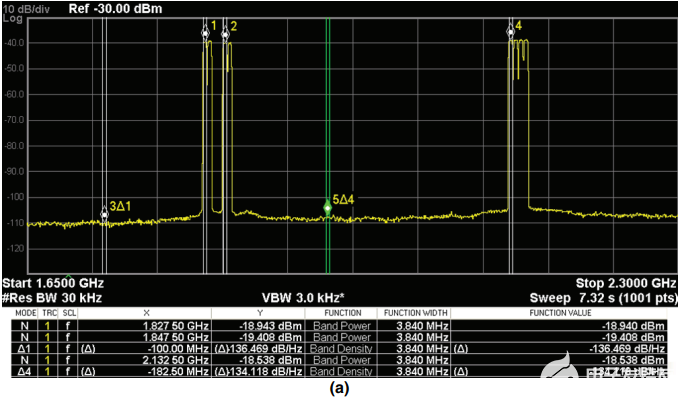Click the 3Δ1 delta marker on the noise floor

pyautogui.click(x=104, y=214)
